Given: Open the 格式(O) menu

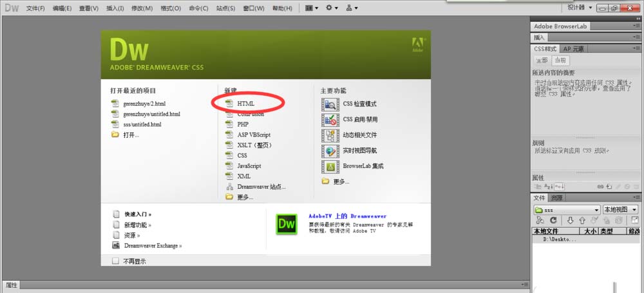Looking at the screenshot, I should click(x=171, y=8).
